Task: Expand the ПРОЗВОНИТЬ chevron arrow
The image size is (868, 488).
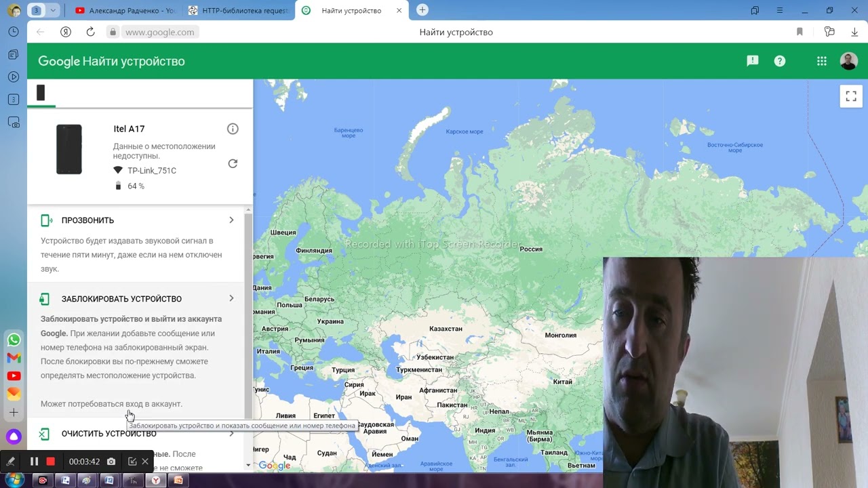Action: [231, 220]
